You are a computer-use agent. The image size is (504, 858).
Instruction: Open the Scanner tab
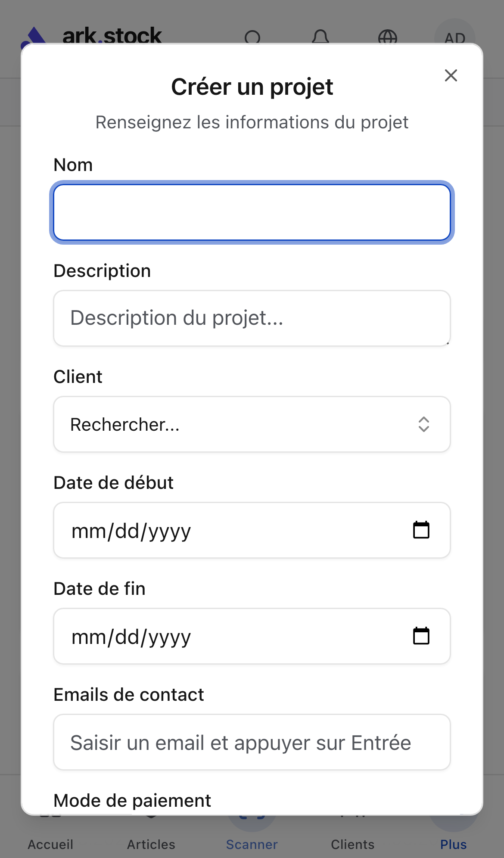pyautogui.click(x=252, y=844)
